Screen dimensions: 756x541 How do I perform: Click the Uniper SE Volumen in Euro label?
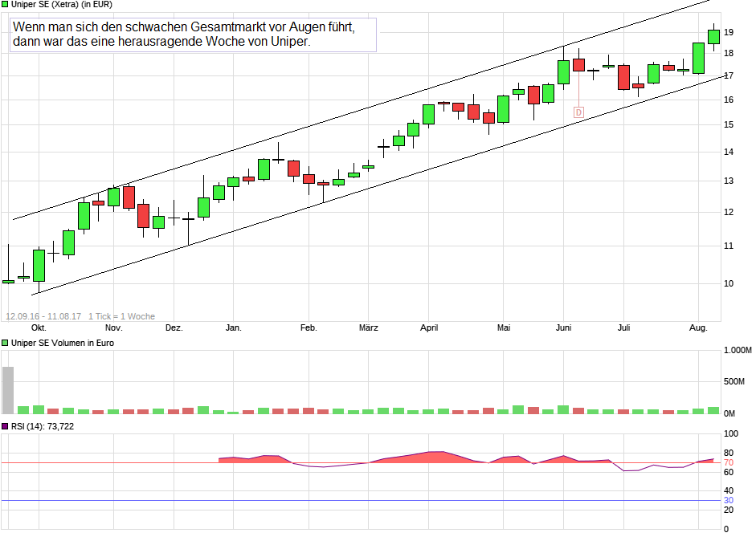click(63, 343)
